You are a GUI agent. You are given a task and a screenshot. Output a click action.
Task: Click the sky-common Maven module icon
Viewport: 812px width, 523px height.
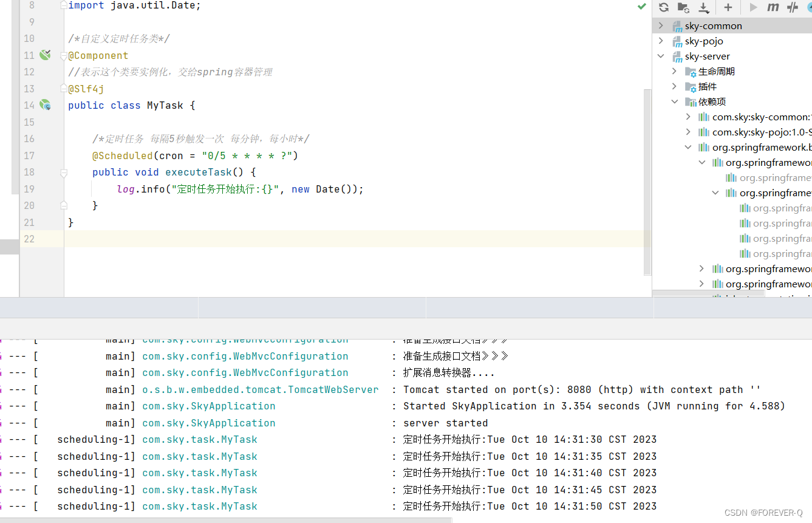pyautogui.click(x=677, y=26)
